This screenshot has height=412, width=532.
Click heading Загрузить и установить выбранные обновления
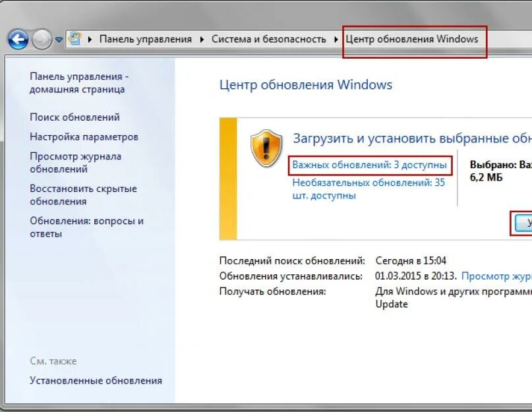413,138
